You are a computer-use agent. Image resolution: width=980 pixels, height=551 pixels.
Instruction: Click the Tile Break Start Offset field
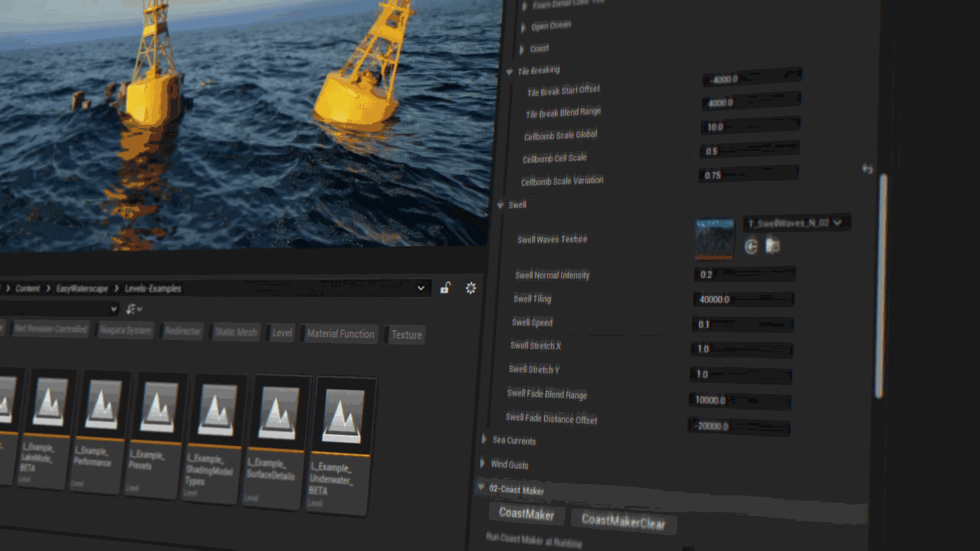click(753, 78)
